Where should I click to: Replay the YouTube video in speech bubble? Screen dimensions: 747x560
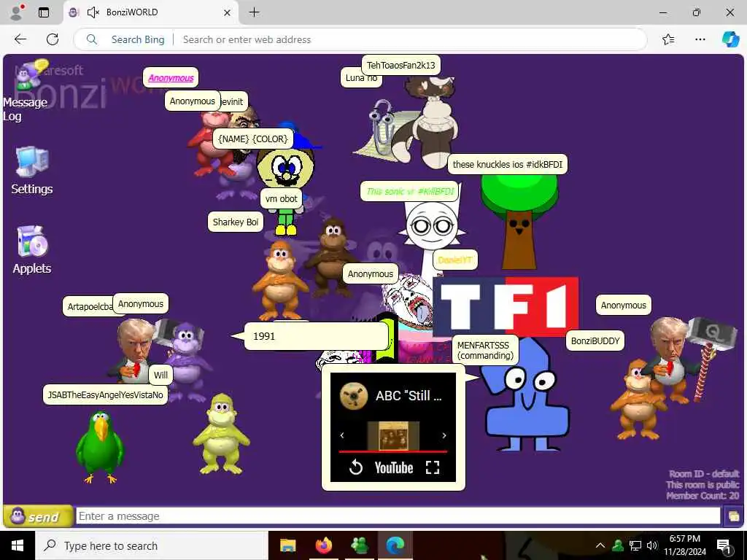coord(356,467)
